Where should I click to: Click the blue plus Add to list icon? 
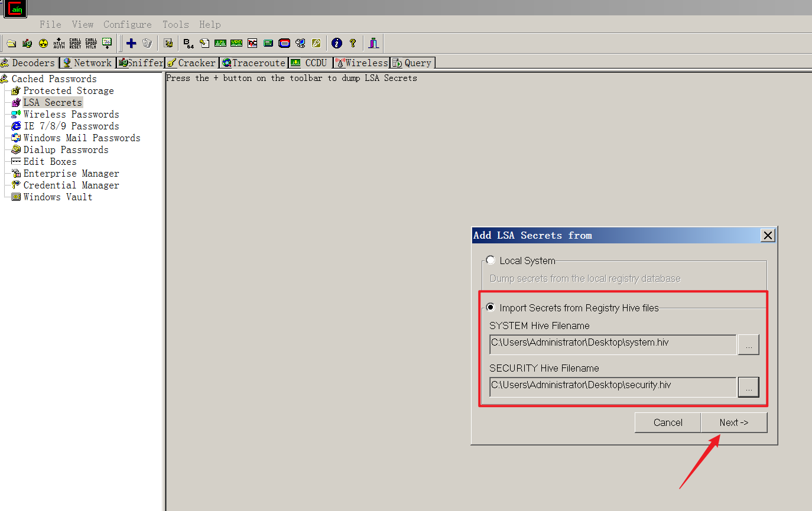coord(131,43)
